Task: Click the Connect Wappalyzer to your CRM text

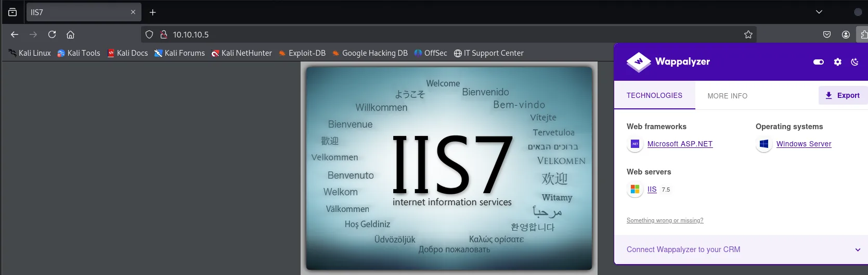Action: (x=683, y=249)
